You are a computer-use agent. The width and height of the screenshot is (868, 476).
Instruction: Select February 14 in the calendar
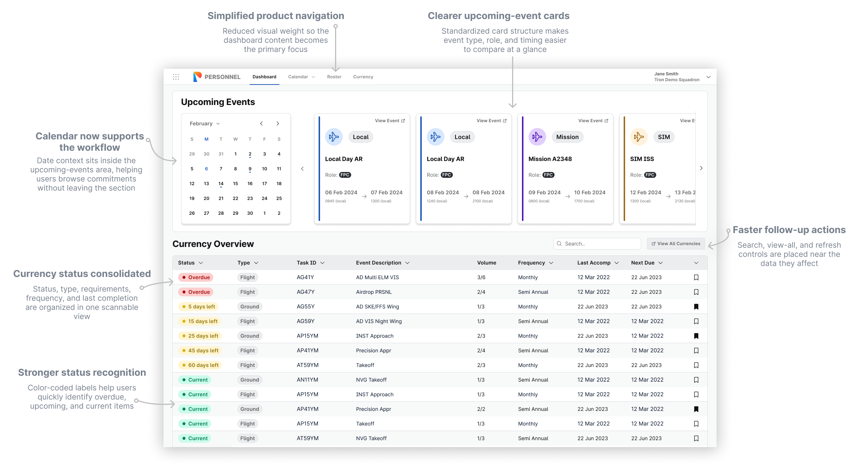point(221,184)
